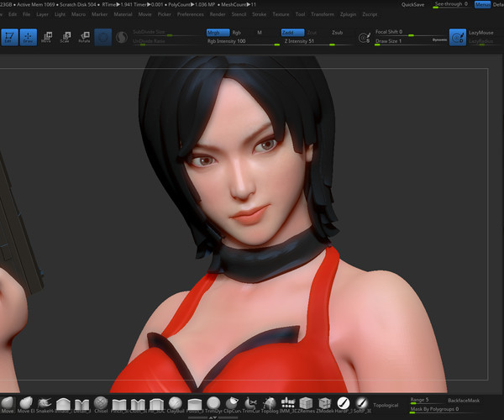Click the Topological button
The width and height of the screenshot is (504, 420).
tap(386, 403)
